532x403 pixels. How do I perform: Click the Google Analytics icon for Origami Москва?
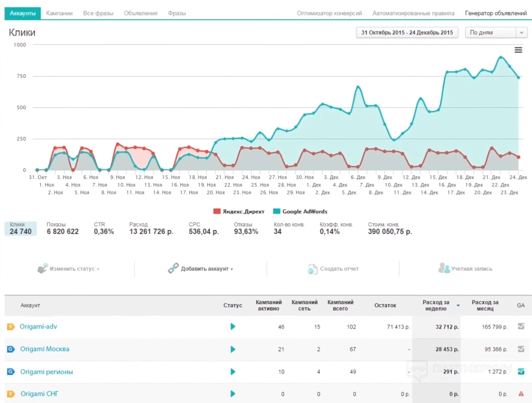click(x=521, y=349)
